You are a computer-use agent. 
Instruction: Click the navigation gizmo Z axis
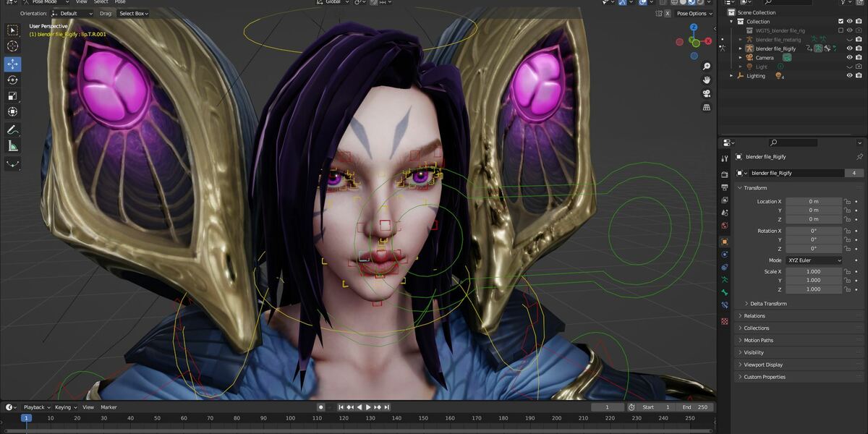tap(693, 28)
